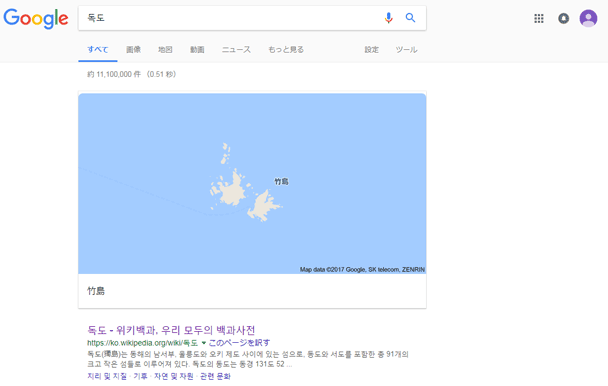The image size is (608, 386).
Task: Click the result count text 約 11,100,000 件
Action: coord(114,74)
